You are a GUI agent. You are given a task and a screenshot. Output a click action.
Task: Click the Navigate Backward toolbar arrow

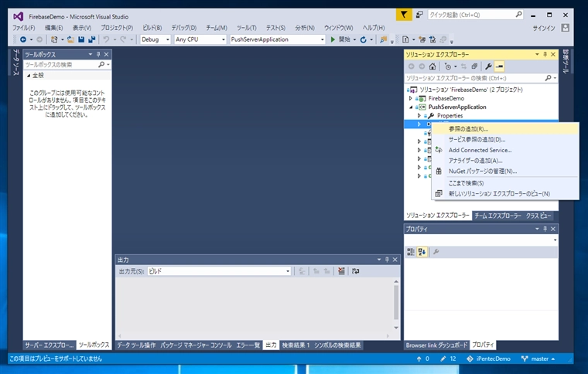click(23, 39)
